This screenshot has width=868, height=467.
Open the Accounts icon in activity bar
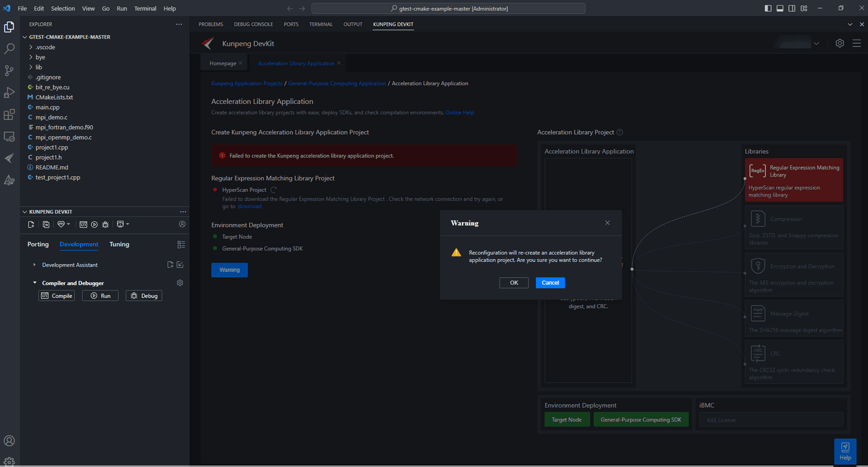[9, 441]
